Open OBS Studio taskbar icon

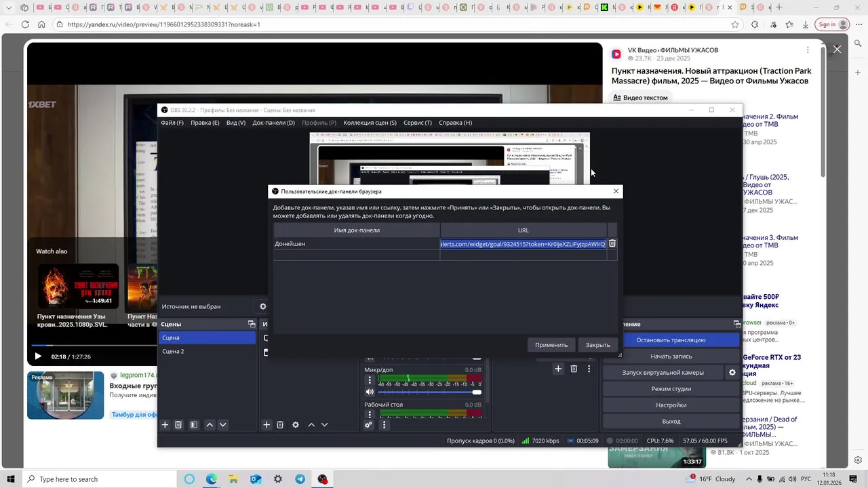[322, 479]
